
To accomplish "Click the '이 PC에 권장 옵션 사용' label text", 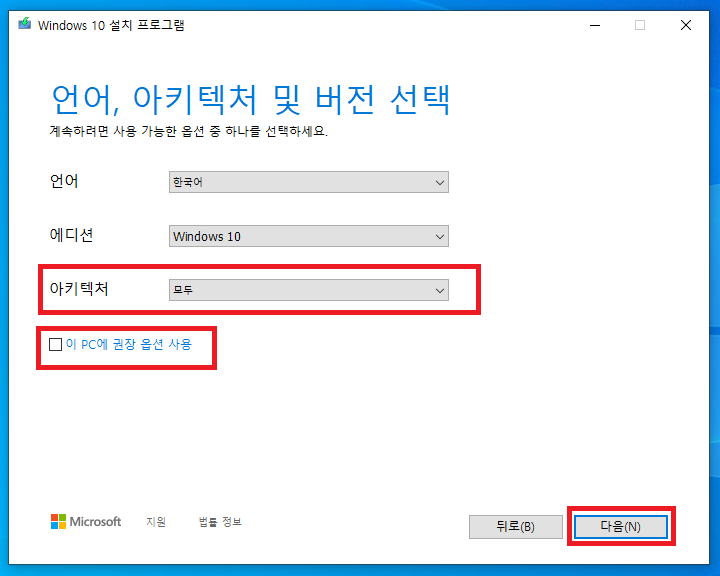I will 129,344.
